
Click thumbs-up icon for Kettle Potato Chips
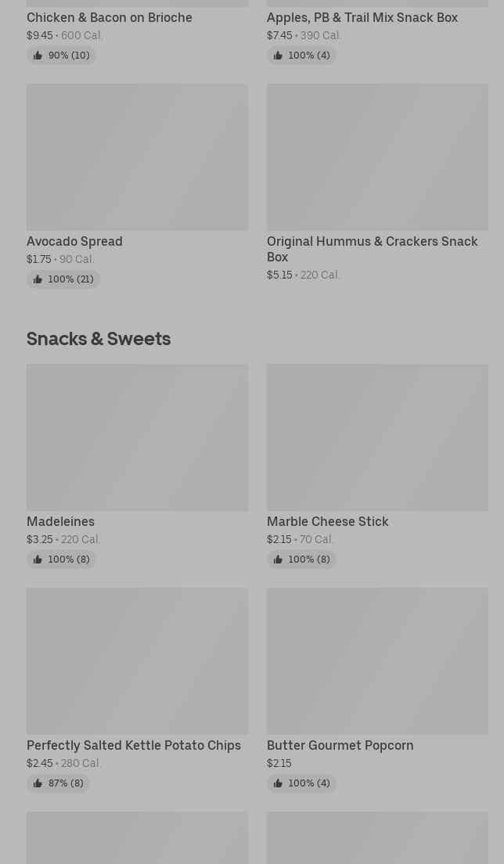click(x=38, y=783)
